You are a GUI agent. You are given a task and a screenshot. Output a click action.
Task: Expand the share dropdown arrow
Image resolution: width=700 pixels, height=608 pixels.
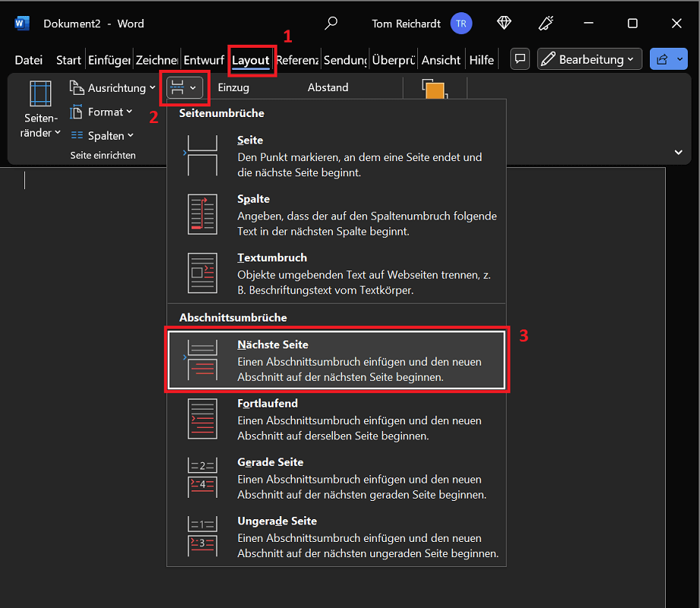680,59
